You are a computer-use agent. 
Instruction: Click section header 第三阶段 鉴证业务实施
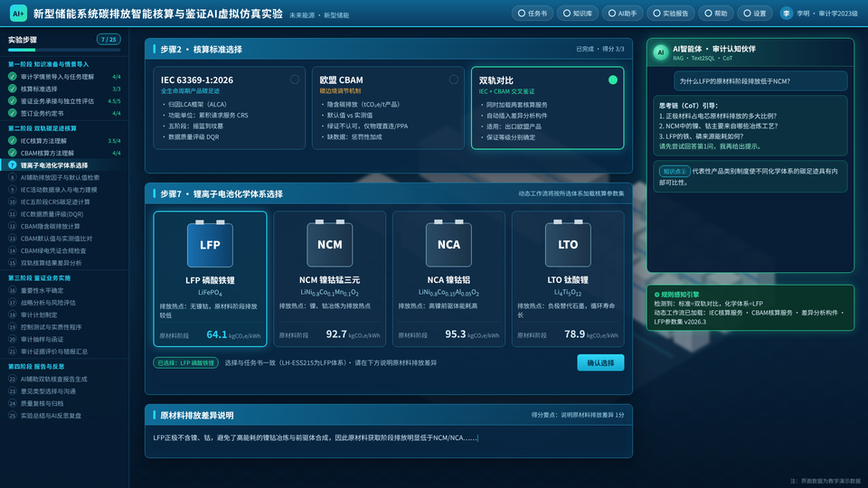pyautogui.click(x=39, y=278)
